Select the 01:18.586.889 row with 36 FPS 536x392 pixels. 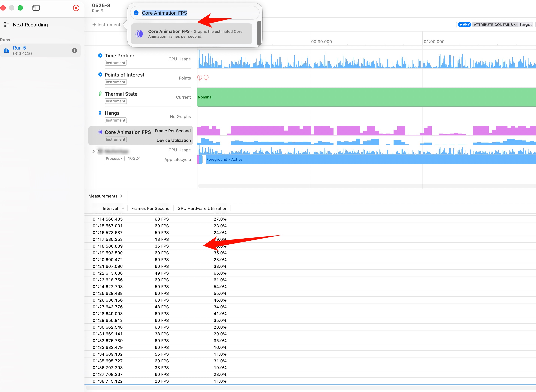coord(310,246)
